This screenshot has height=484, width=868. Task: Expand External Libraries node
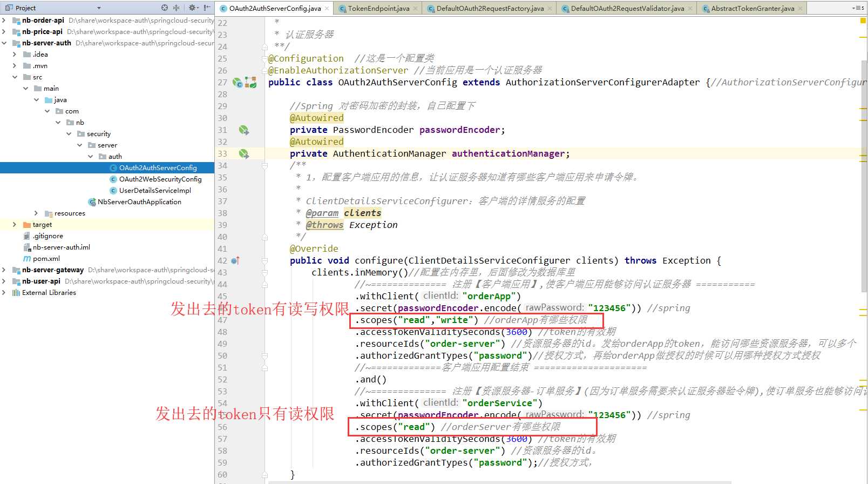(x=4, y=292)
